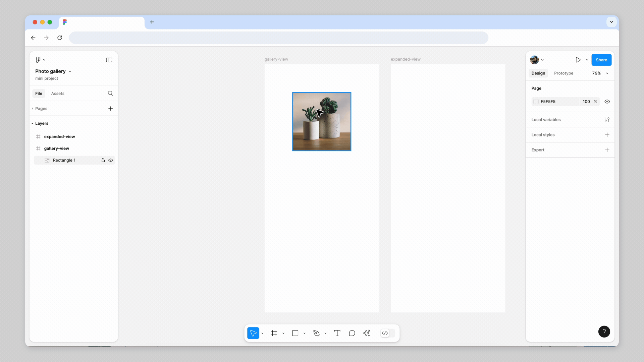Select the Frame tool in toolbar
The height and width of the screenshot is (362, 644).
274,333
